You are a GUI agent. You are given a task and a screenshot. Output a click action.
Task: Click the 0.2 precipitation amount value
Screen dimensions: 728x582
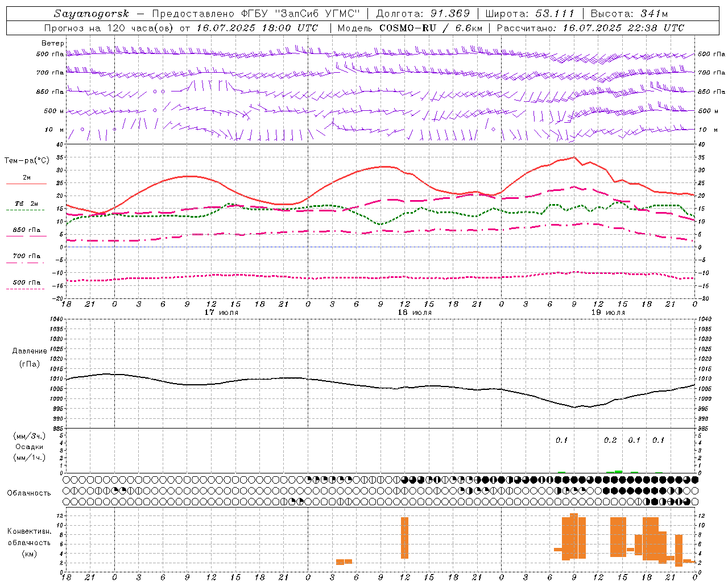(610, 440)
